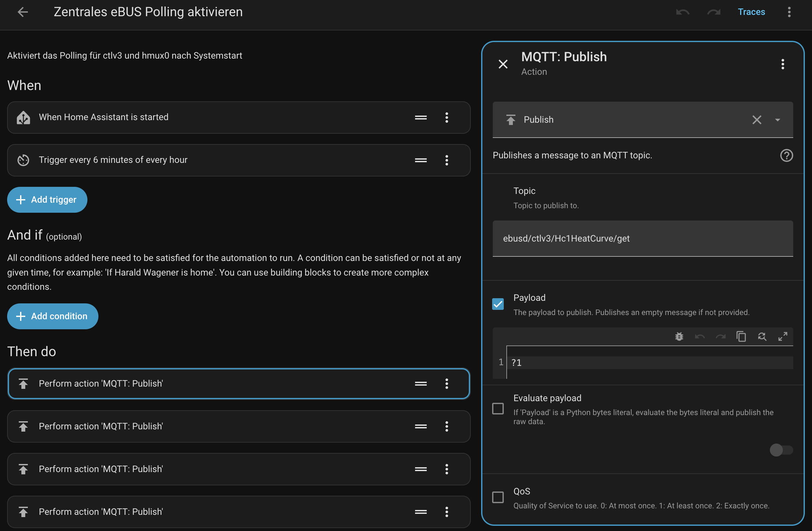Copy the payload editor contents
Screen dimensions: 812x531
[x=741, y=337]
